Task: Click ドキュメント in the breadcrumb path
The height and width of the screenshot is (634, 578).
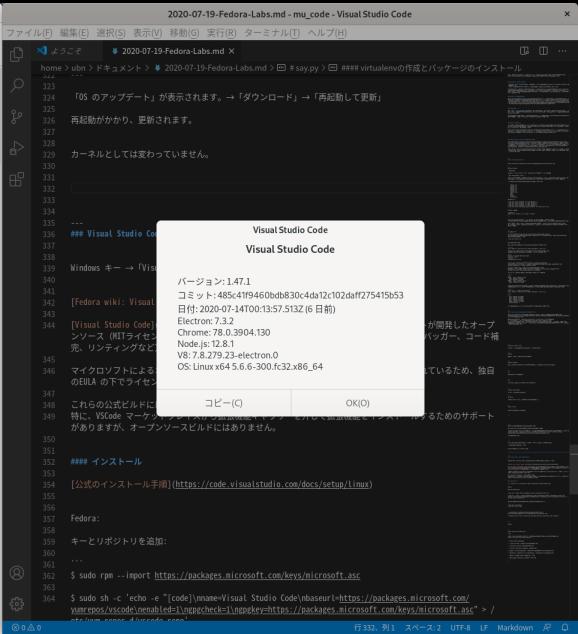Action: click(x=118, y=68)
